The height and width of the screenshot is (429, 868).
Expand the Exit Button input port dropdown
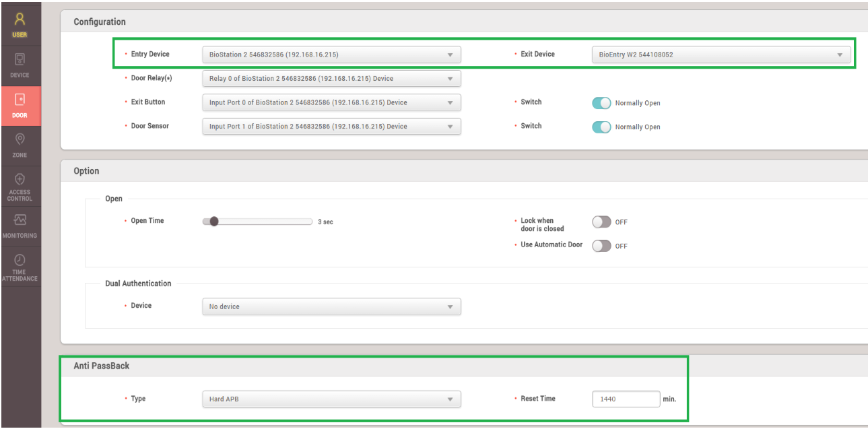331,102
